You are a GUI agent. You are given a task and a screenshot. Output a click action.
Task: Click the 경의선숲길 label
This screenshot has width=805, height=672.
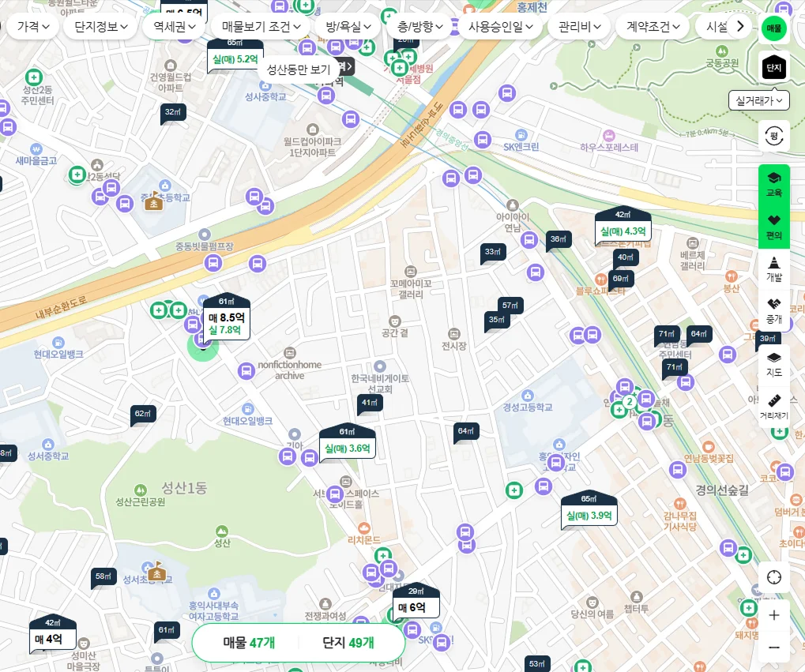tap(722, 490)
